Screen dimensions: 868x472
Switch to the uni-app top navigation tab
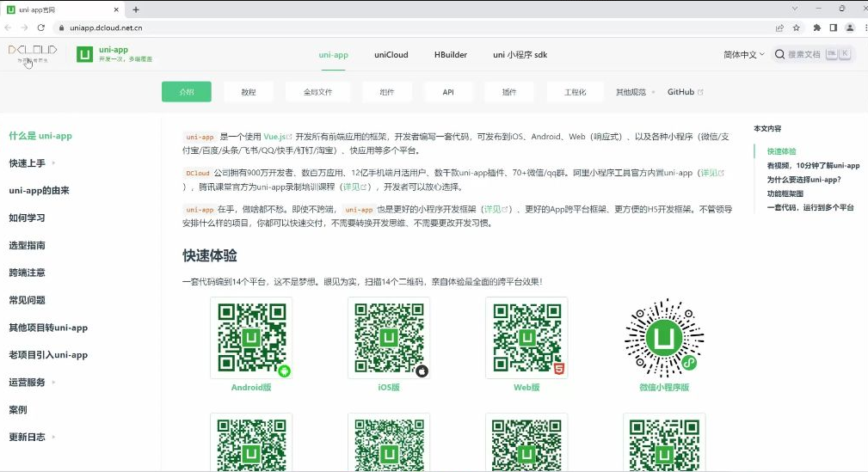(x=333, y=55)
